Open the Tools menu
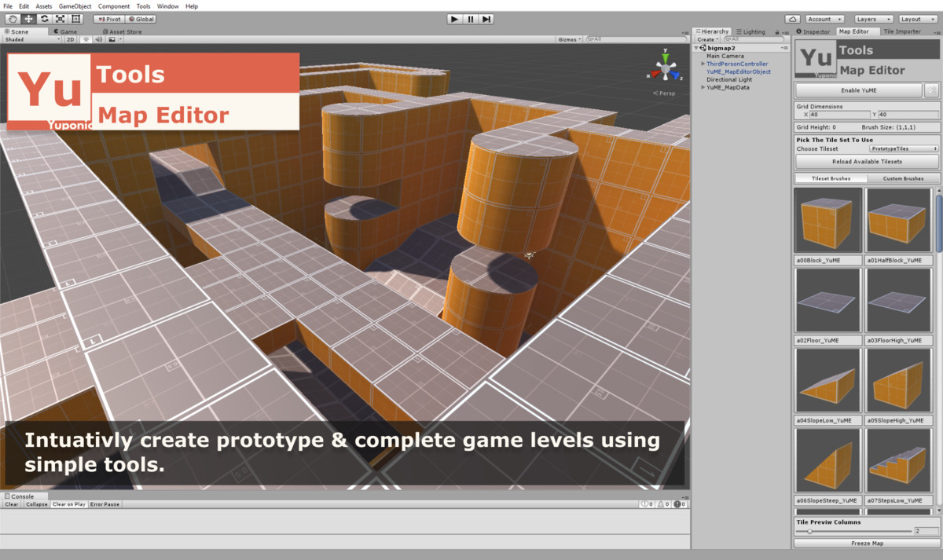 pos(143,6)
